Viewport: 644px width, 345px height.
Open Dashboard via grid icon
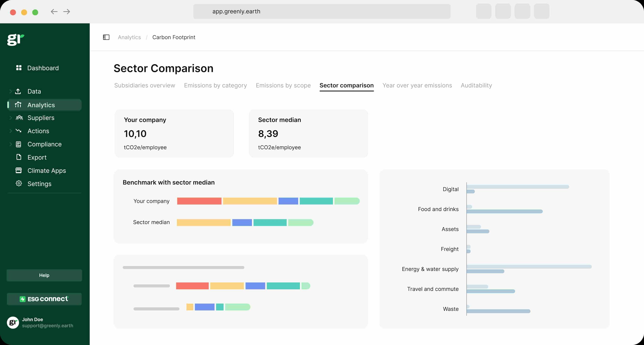point(19,68)
